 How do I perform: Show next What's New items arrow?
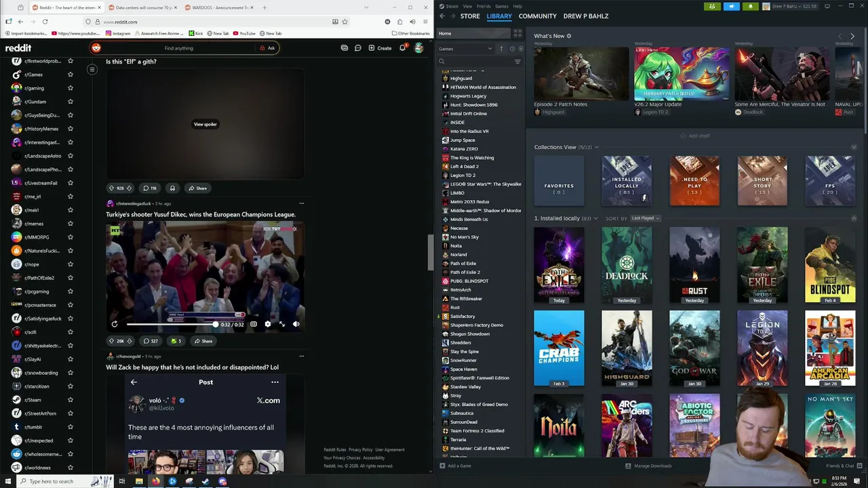pos(852,36)
